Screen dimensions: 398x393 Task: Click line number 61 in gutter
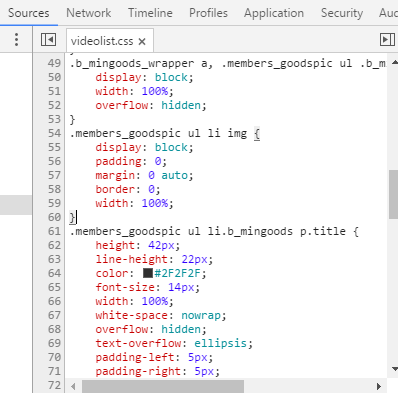click(54, 231)
